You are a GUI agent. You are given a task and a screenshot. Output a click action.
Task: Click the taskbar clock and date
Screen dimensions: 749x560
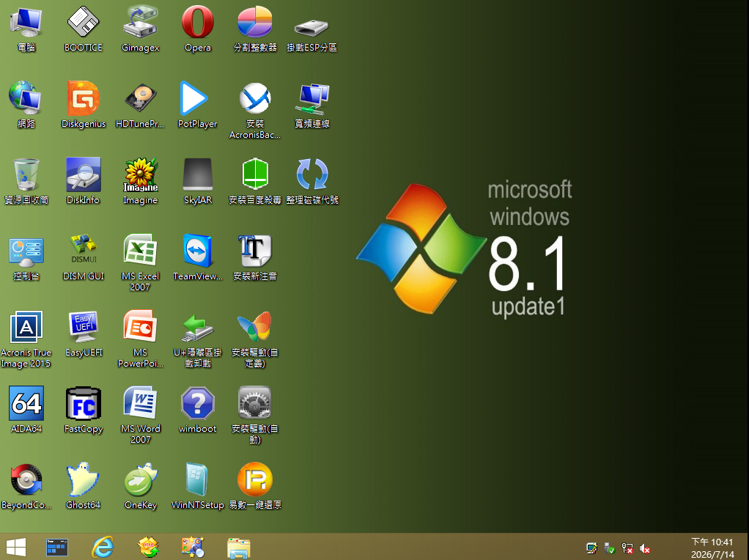coord(712,548)
